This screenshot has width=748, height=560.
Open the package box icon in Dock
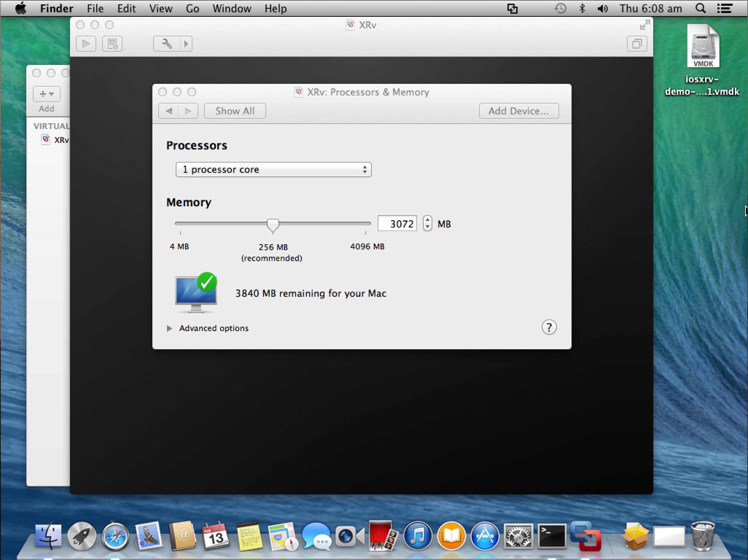(x=636, y=536)
